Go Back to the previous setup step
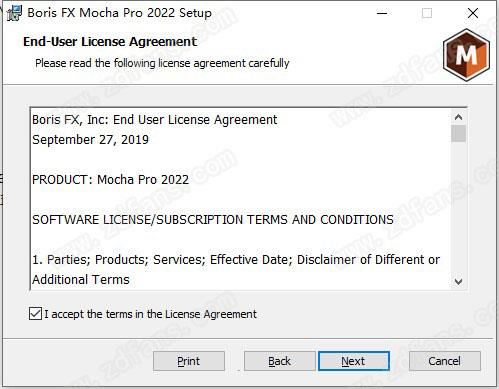 pos(279,361)
